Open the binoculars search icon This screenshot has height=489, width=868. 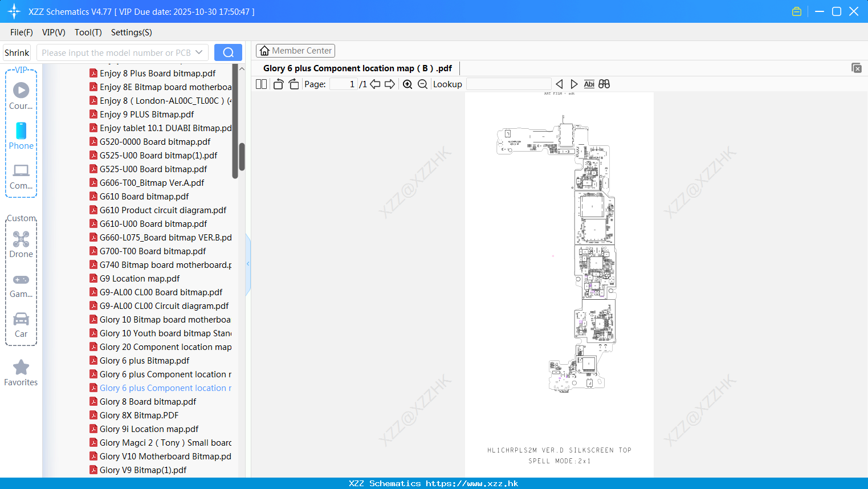[x=604, y=84]
